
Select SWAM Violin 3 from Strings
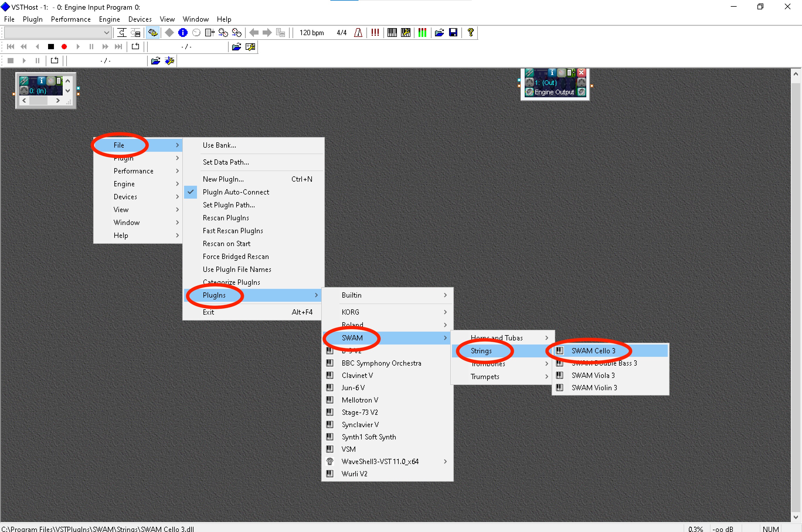(594, 388)
